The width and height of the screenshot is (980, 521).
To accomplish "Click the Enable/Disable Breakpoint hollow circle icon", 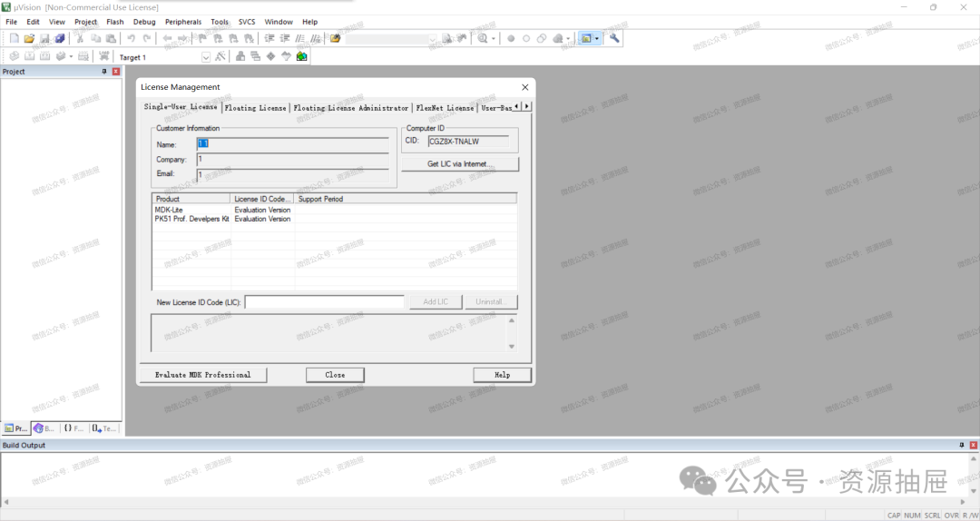I will pyautogui.click(x=526, y=39).
